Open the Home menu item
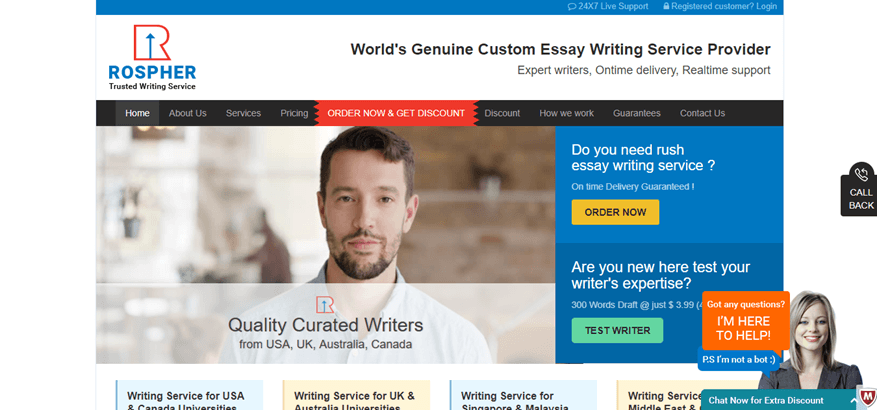 [x=137, y=113]
